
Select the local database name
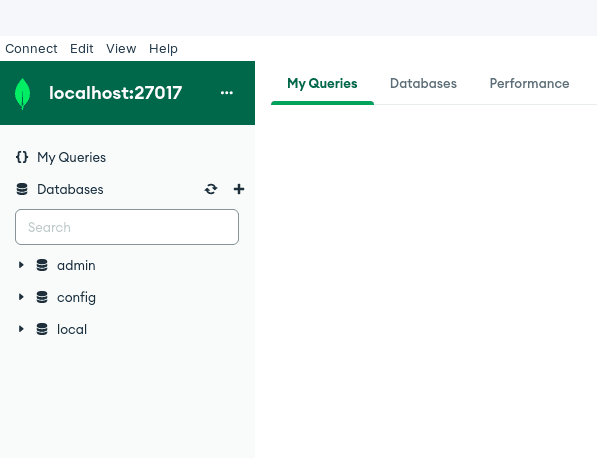click(x=72, y=329)
